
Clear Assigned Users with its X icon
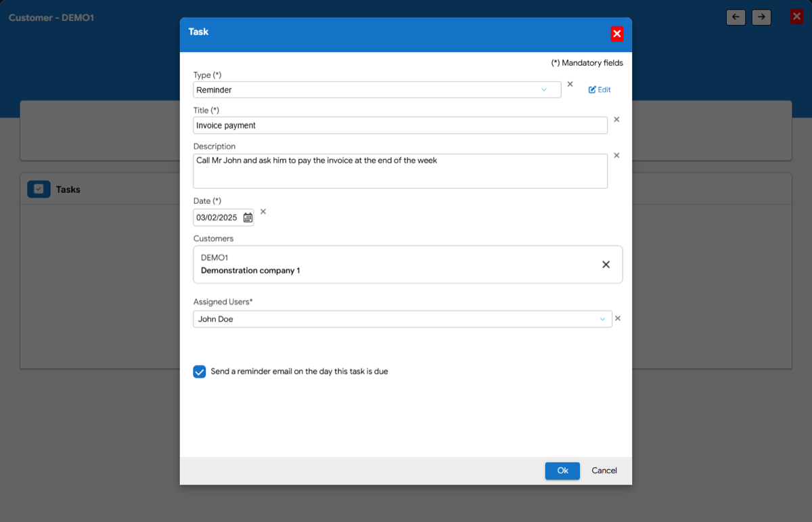coord(618,318)
